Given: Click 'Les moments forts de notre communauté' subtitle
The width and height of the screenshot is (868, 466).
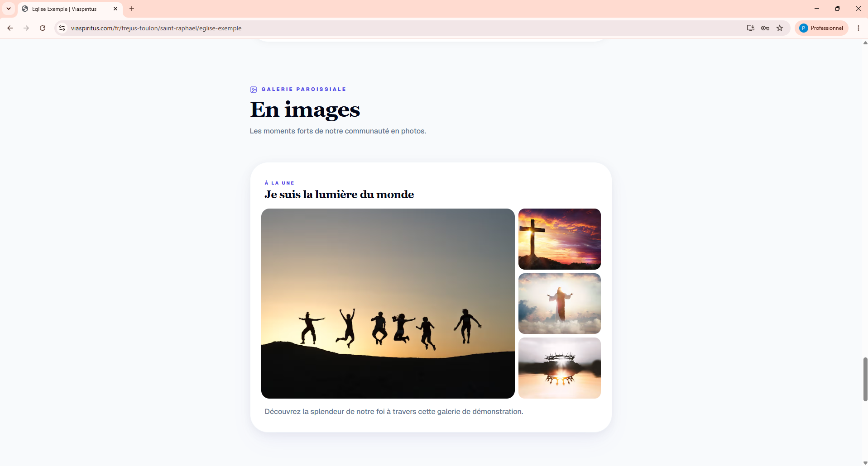Looking at the screenshot, I should click(338, 131).
